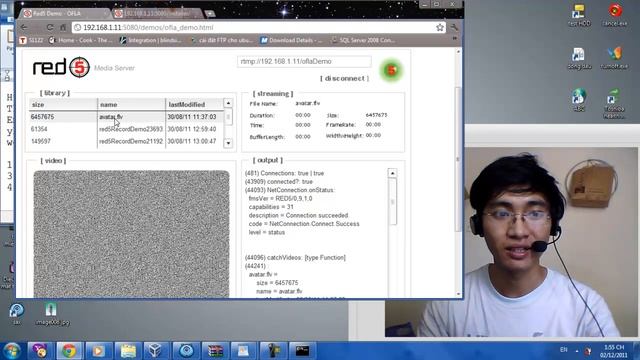Bookmark this page with the star icon
640x360 pixels.
point(440,27)
